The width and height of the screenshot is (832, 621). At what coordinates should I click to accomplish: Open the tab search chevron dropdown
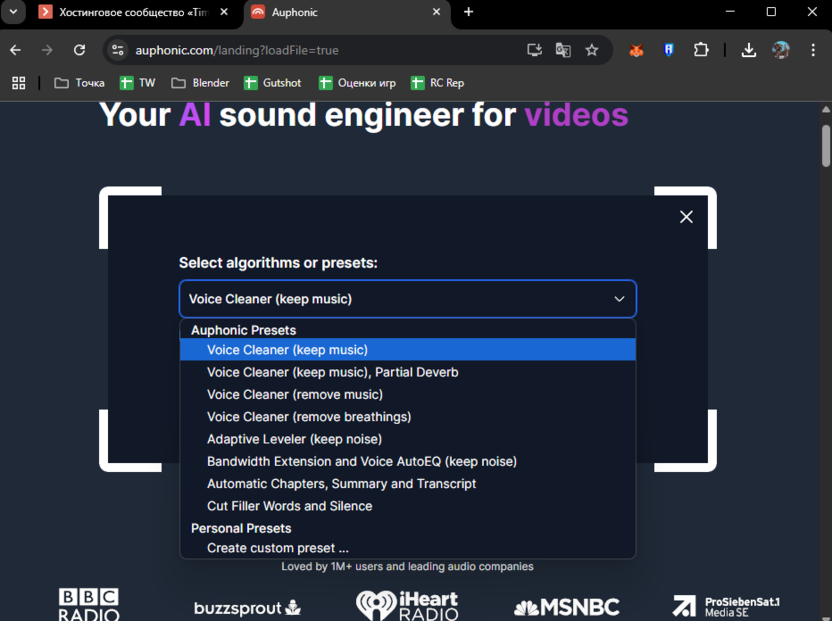pos(13,12)
